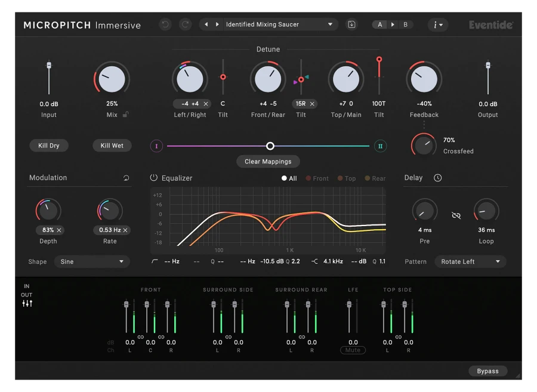Click the Pre delay knob
This screenshot has height=392, width=537.
425,211
